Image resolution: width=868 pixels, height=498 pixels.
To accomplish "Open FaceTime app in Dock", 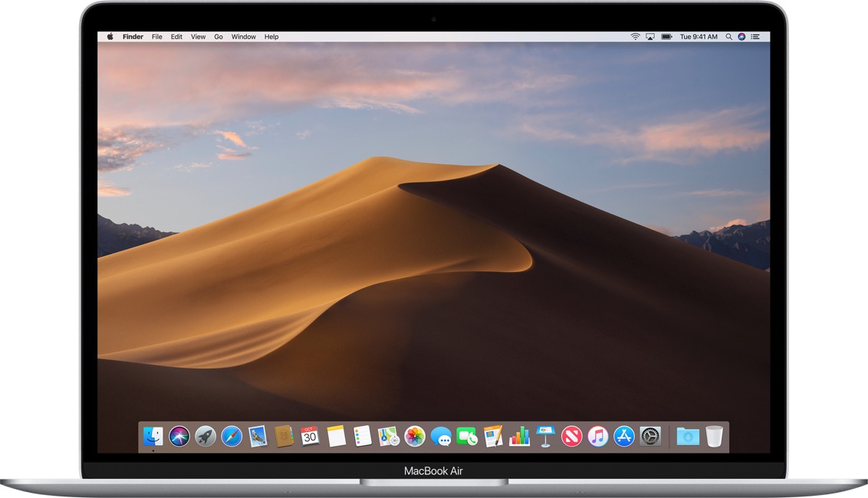I will pyautogui.click(x=467, y=437).
